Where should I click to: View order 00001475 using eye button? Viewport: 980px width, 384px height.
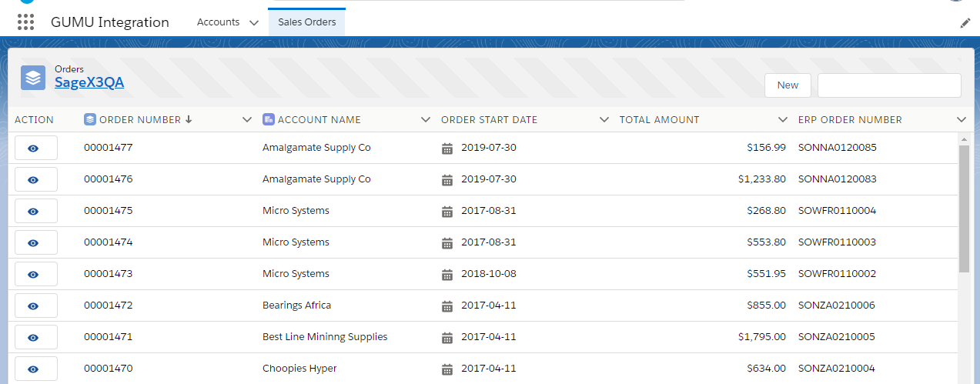[35, 211]
